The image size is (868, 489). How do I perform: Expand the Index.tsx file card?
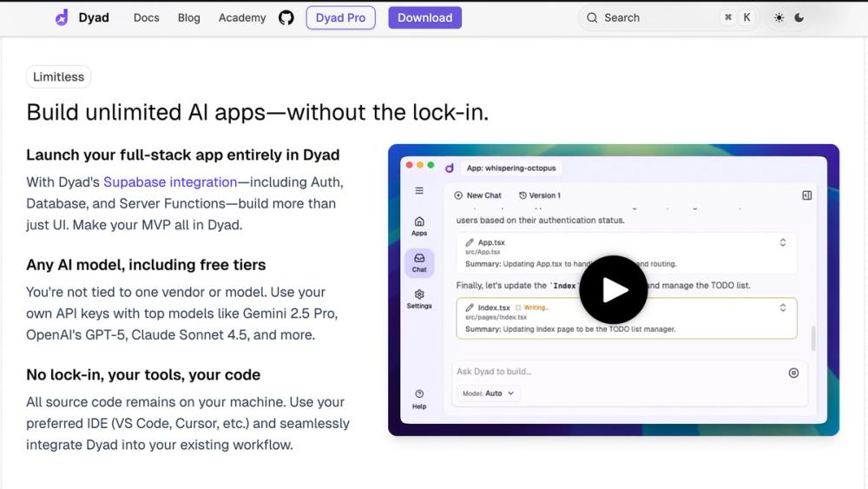coord(783,307)
